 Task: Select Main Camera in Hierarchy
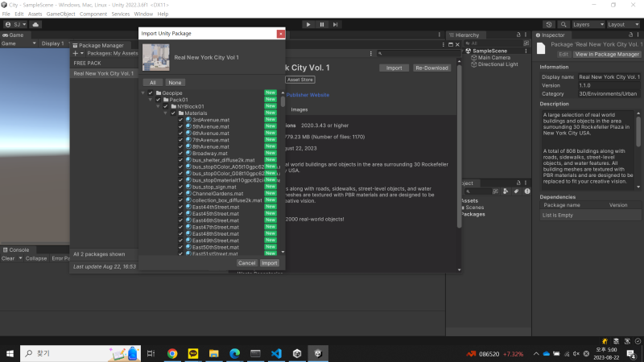click(494, 58)
